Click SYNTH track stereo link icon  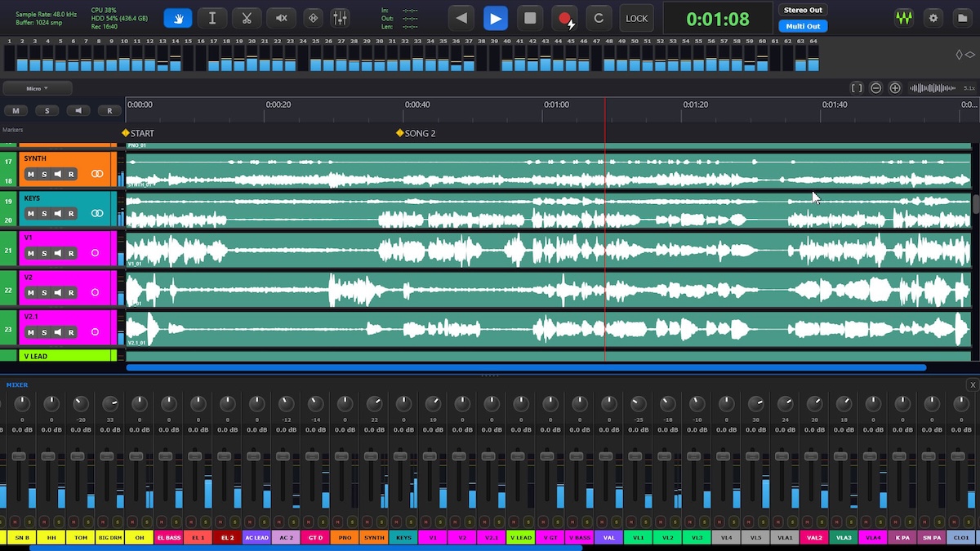click(x=97, y=174)
